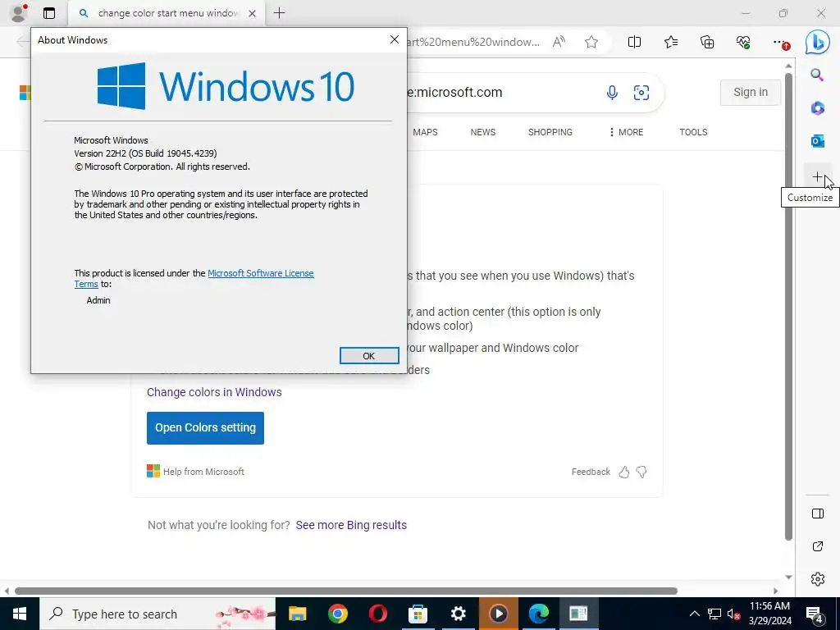Click OK in About Windows dialog
This screenshot has width=840, height=630.
(x=369, y=356)
